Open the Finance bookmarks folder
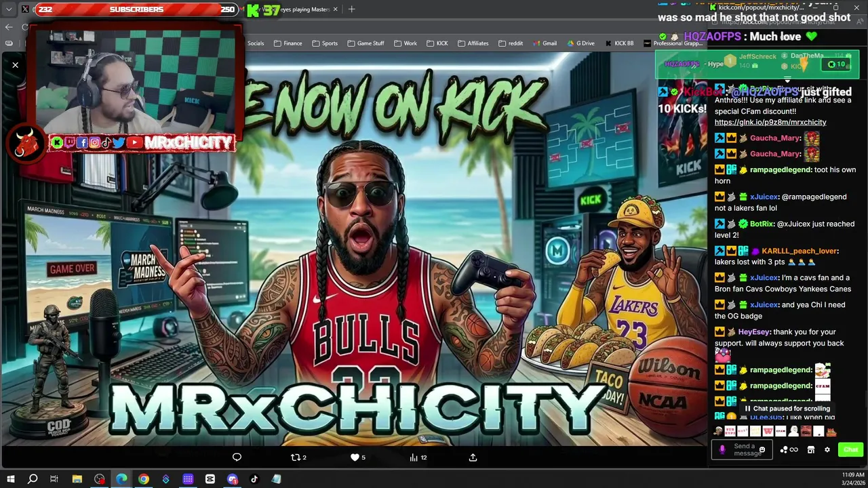 tap(288, 43)
